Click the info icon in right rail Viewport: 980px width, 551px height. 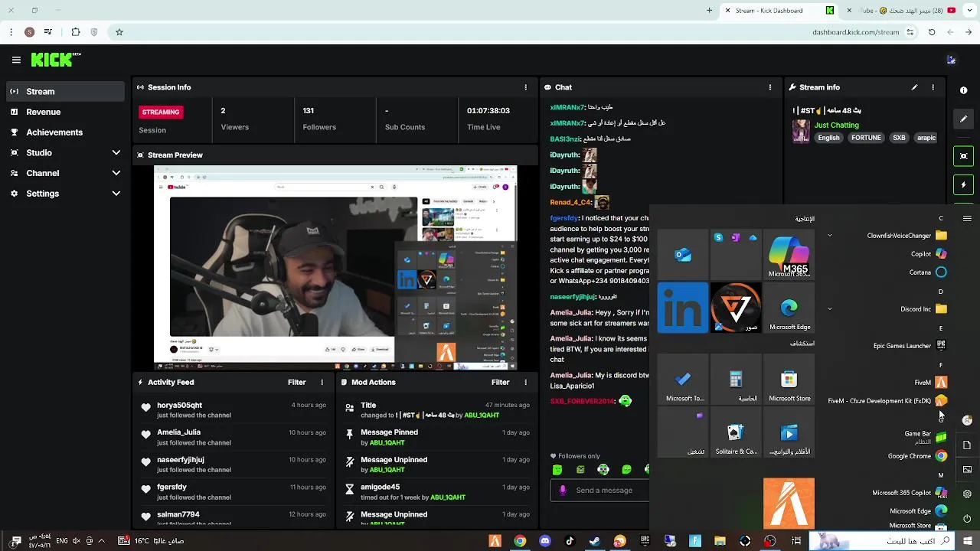pos(963,90)
